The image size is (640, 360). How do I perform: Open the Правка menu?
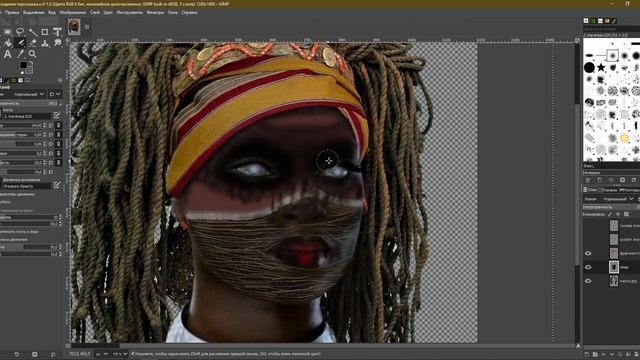[12, 13]
